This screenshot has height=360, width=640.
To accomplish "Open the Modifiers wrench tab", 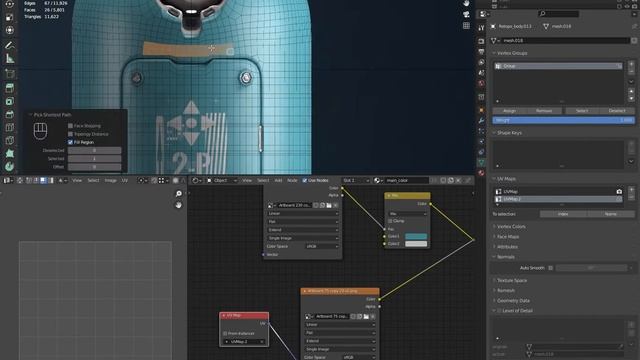I will [x=481, y=121].
